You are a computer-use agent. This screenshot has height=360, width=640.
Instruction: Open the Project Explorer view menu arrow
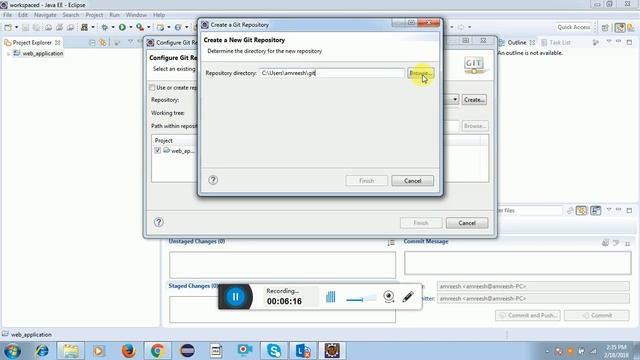click(x=131, y=42)
